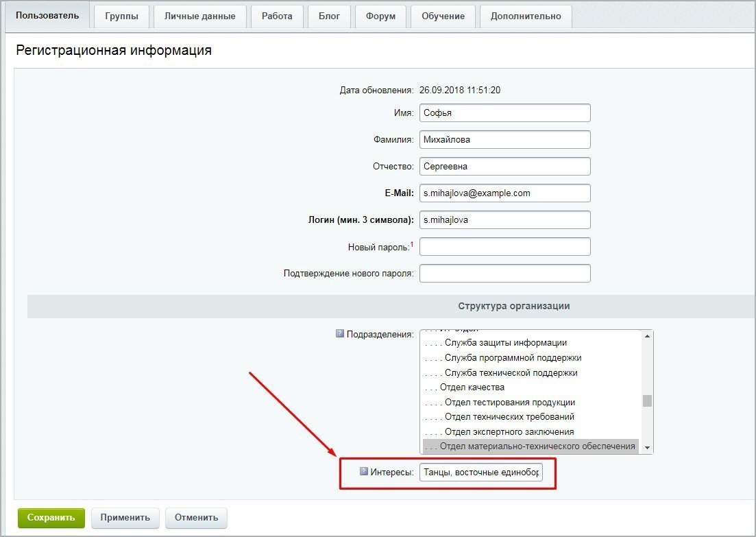Switch to Дополнительно tab
Viewport: 756px width, 537px height.
[526, 16]
